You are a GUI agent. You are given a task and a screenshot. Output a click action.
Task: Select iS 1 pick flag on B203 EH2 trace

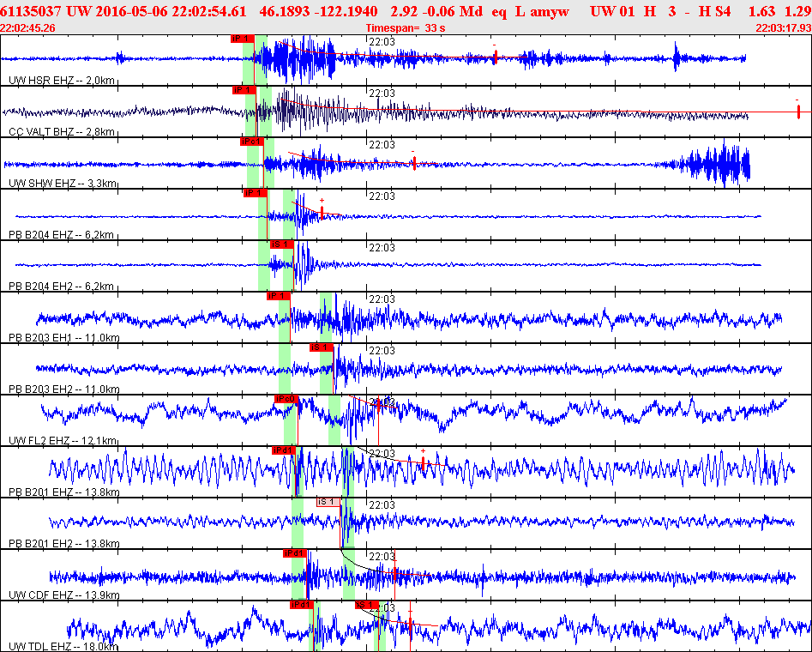pos(321,347)
